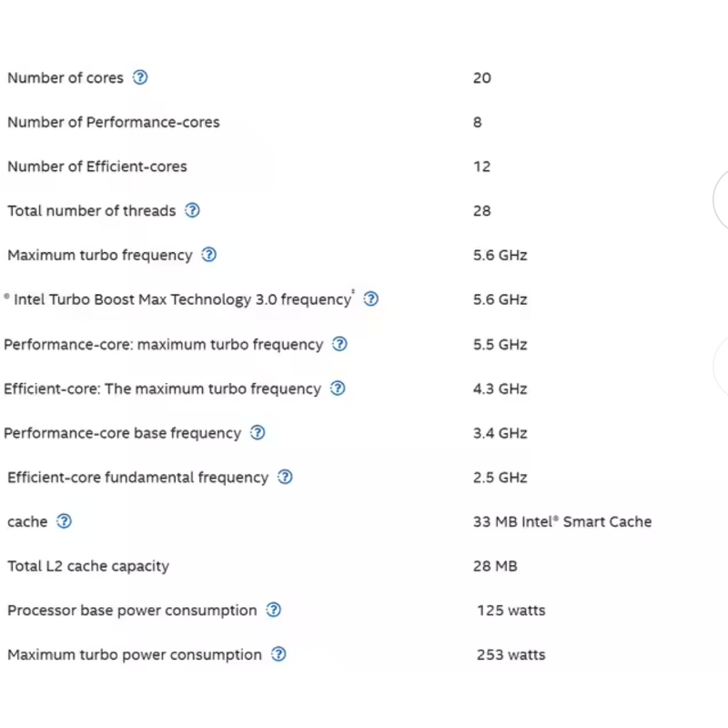This screenshot has height=728, width=728.
Task: Click the Maximum turbo frequency help icon
Action: [209, 255]
